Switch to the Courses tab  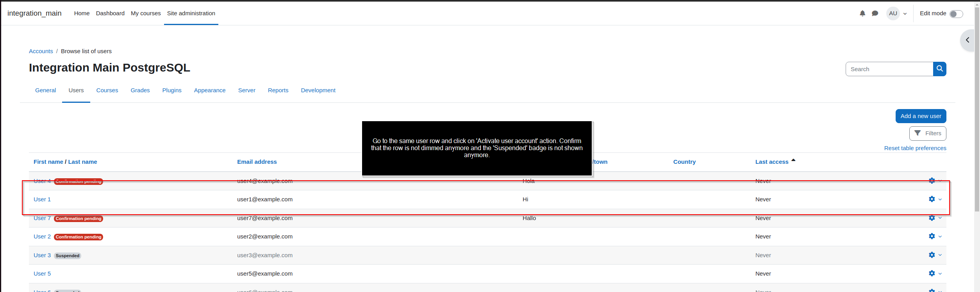(x=107, y=90)
